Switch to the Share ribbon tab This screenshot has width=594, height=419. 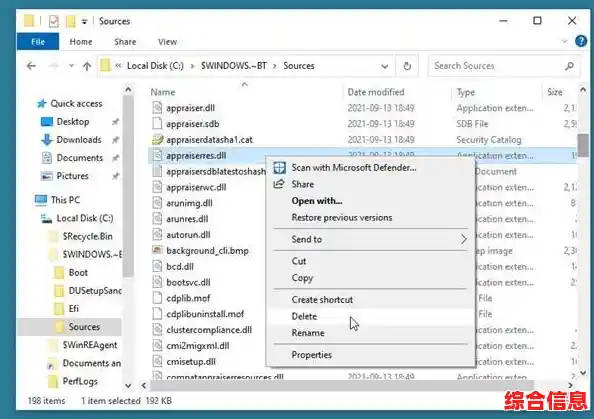click(125, 42)
